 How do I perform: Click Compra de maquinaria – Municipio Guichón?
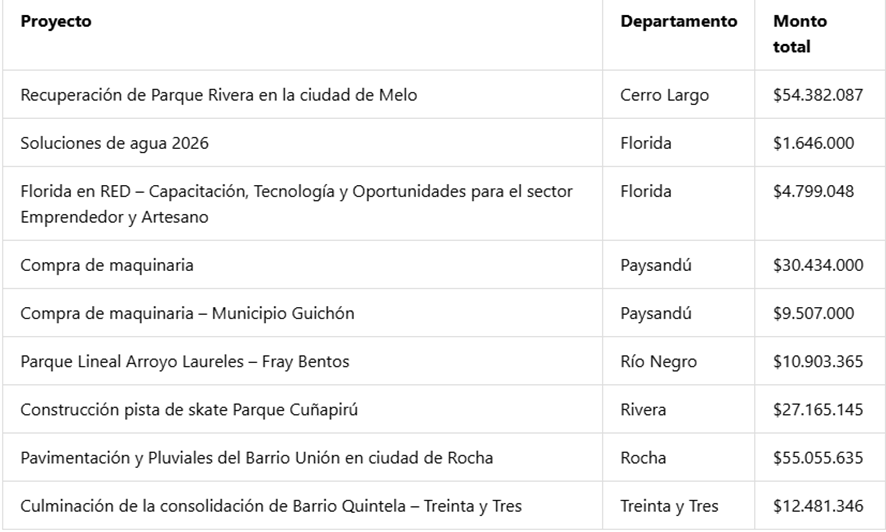[187, 313]
